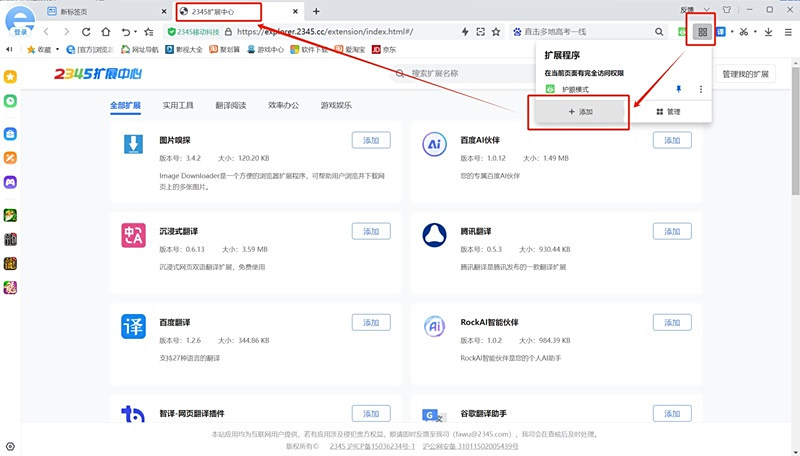Click the blue translate extension icon
The image size is (800, 456).
[x=721, y=32]
